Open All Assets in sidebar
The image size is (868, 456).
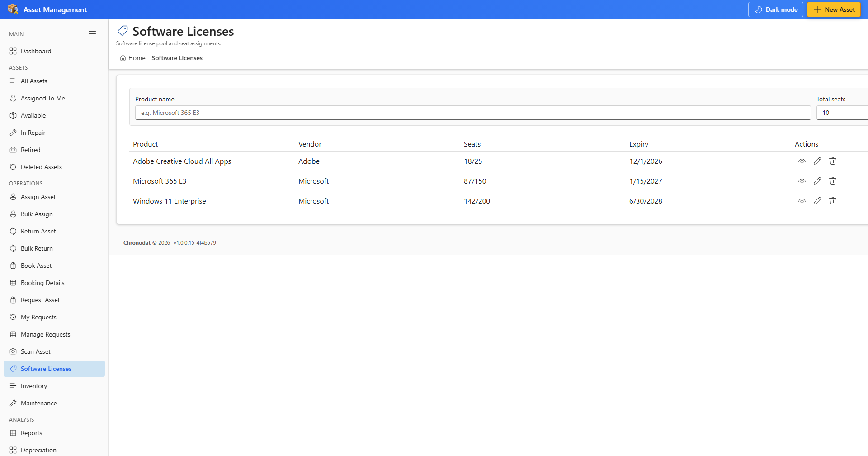[x=54, y=81]
